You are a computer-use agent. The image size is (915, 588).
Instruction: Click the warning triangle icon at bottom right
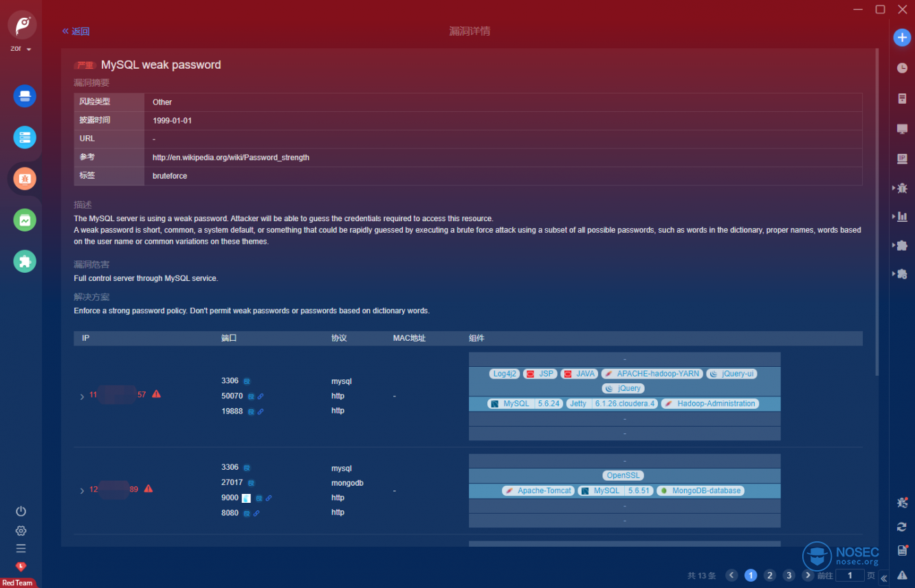pos(902,575)
